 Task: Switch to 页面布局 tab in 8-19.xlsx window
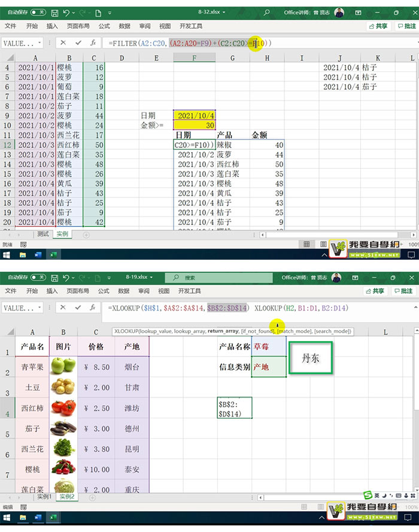(x=78, y=291)
